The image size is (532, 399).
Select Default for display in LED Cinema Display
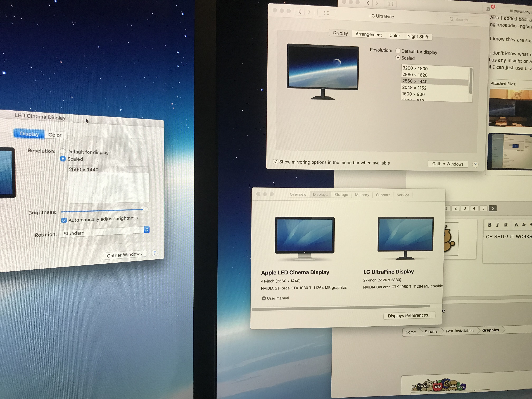tap(63, 151)
